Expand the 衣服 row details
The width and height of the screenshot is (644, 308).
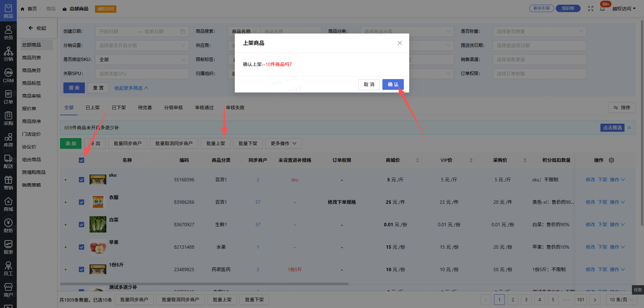[66, 202]
